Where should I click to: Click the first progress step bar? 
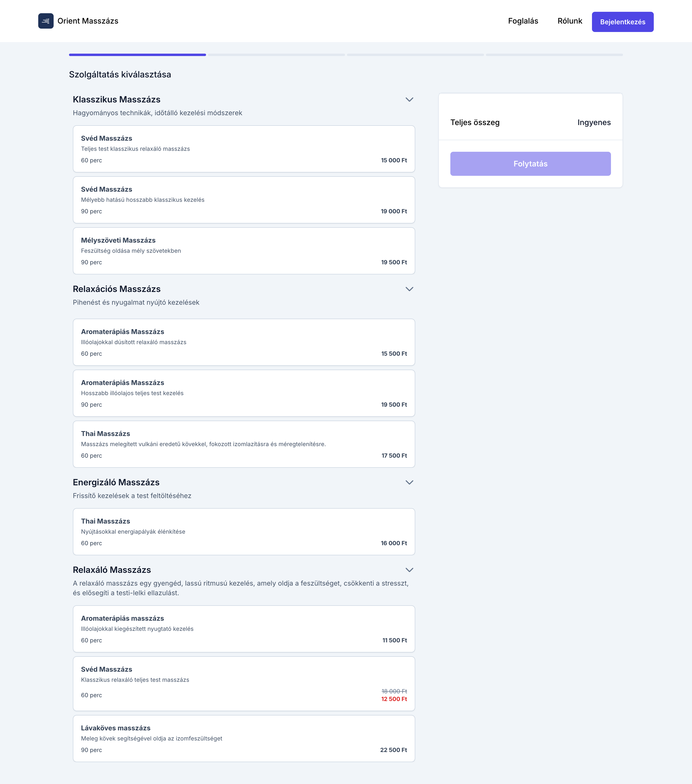[137, 55]
